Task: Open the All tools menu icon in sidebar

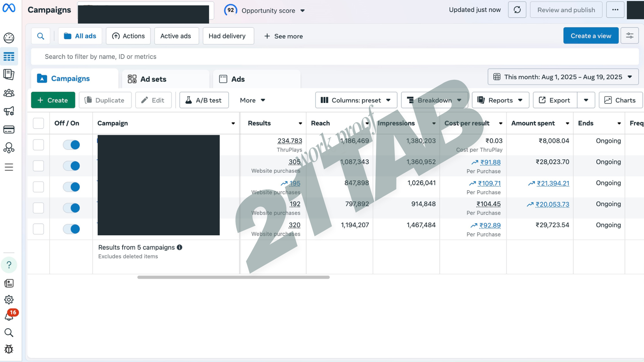Action: pyautogui.click(x=9, y=167)
